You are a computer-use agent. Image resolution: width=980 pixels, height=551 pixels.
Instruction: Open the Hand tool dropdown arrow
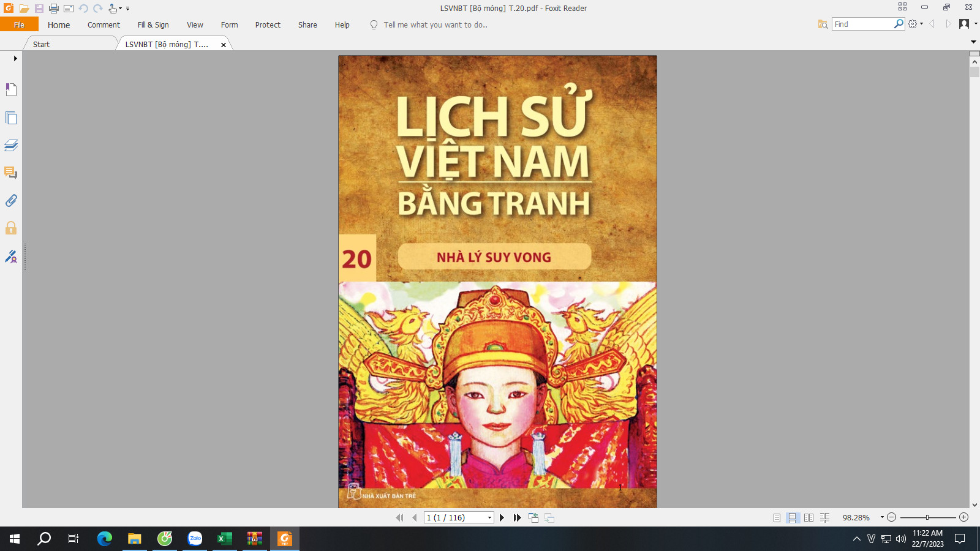tap(120, 9)
